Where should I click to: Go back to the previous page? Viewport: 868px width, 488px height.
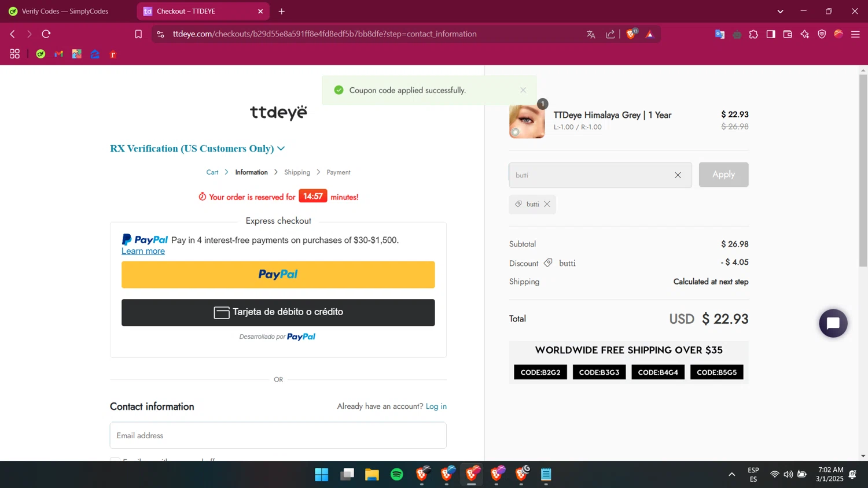coord(12,34)
